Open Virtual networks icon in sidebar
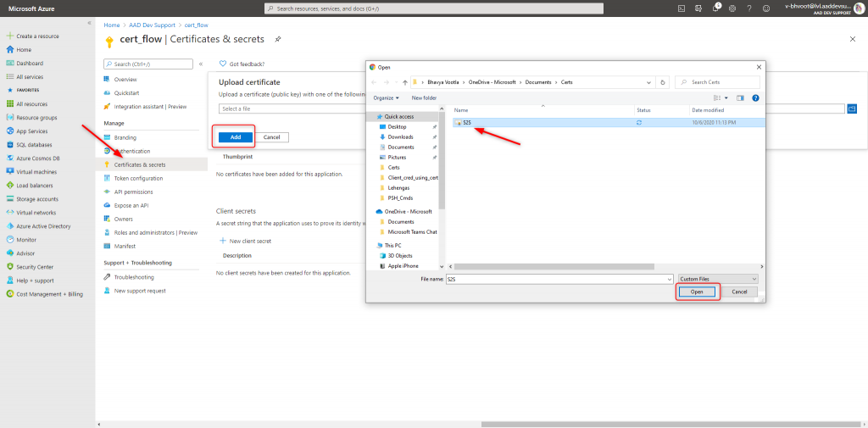The width and height of the screenshot is (868, 428). [10, 213]
